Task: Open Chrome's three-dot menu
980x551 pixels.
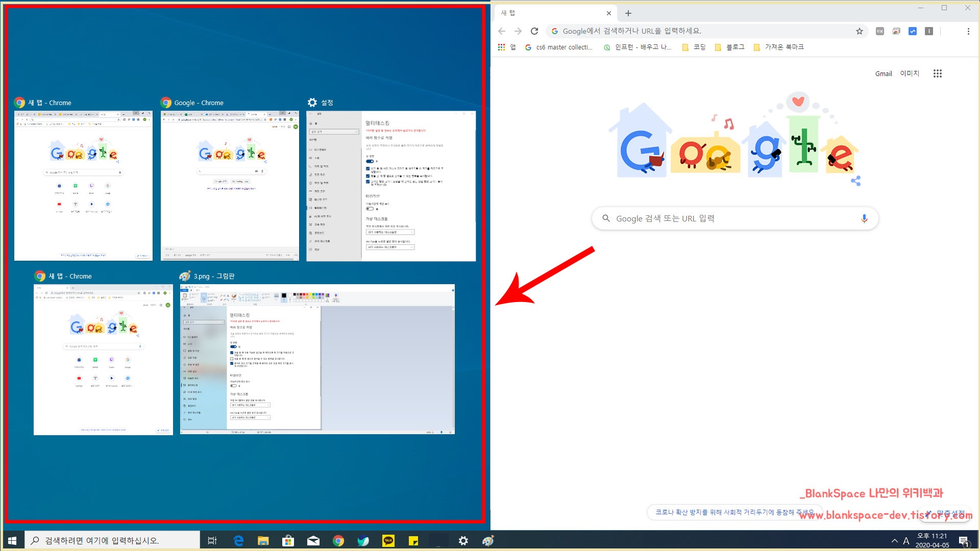Action: tap(968, 31)
